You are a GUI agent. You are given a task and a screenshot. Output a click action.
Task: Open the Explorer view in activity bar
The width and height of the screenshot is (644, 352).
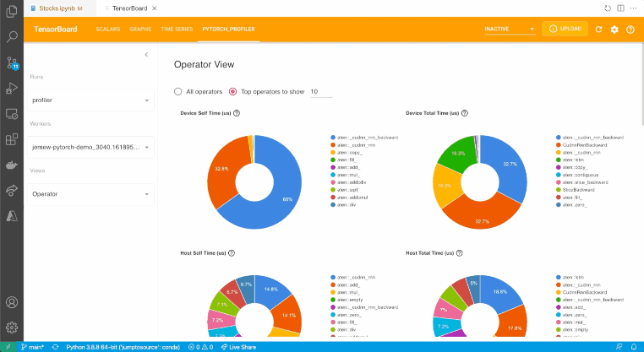(x=12, y=11)
